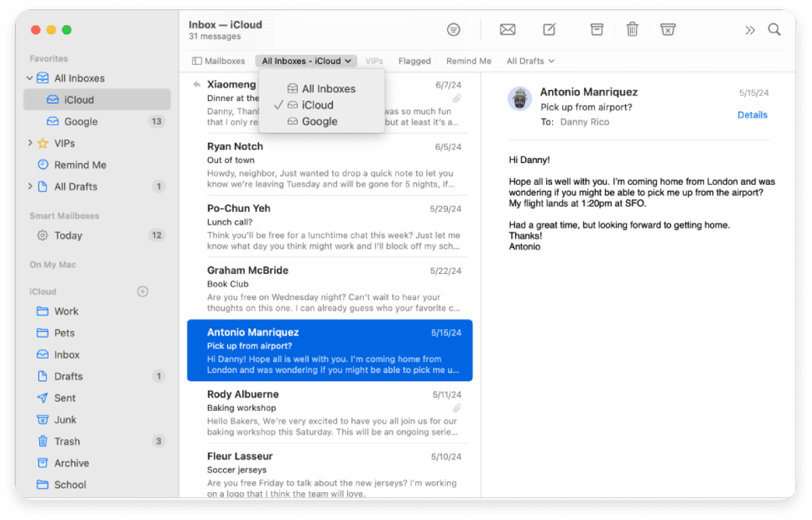This screenshot has height=520, width=812.
Task: Select iCloud inbox in sidebar
Action: [97, 100]
